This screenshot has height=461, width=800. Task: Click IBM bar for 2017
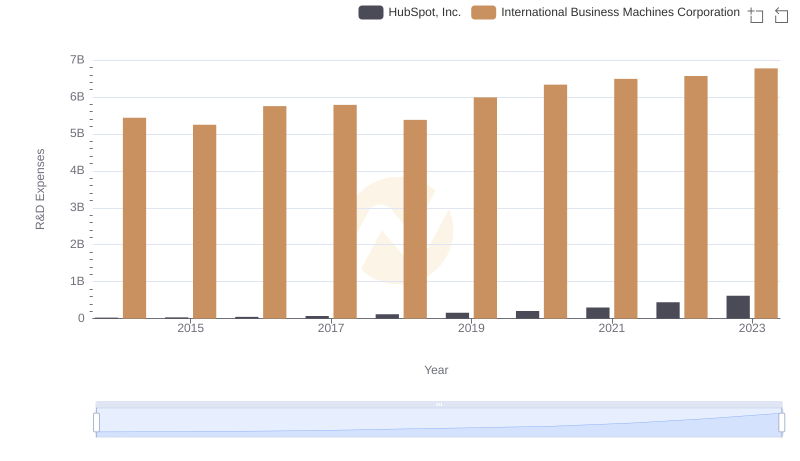[345, 212]
